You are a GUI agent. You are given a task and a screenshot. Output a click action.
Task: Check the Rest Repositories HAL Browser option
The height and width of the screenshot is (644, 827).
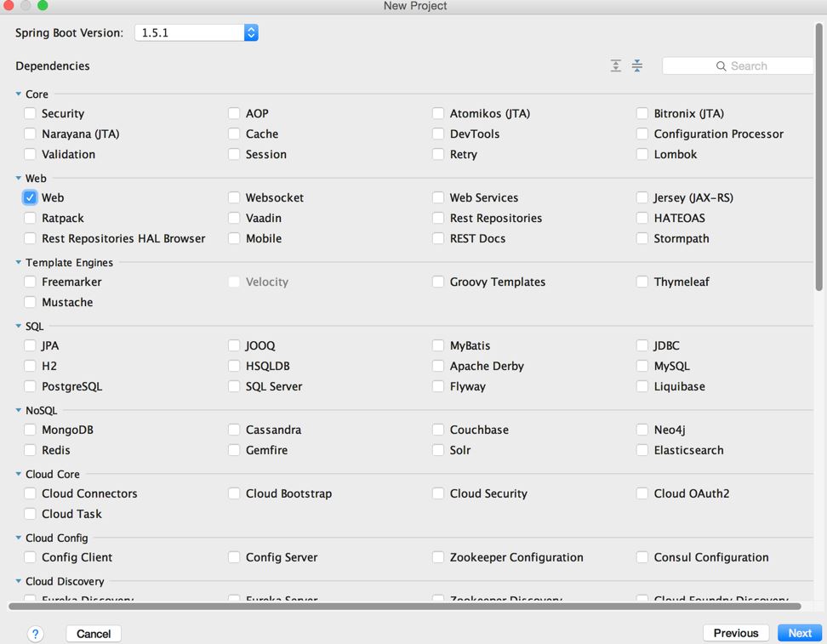[30, 238]
